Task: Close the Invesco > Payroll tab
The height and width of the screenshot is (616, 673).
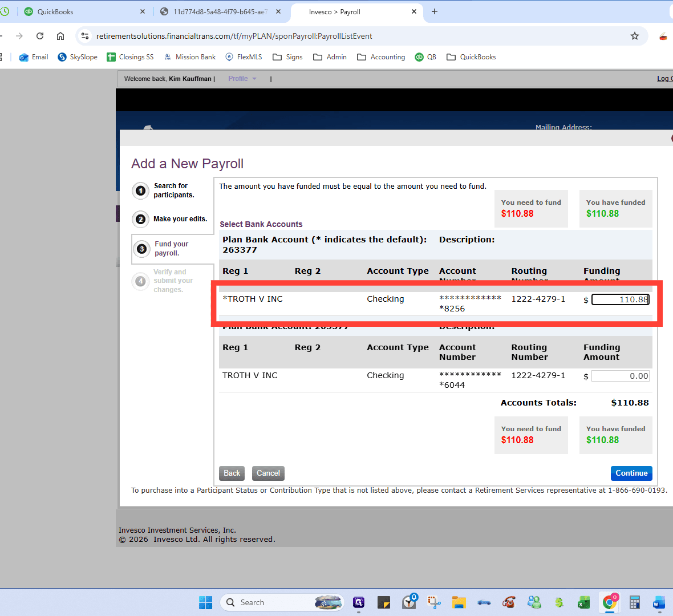Action: 413,11
